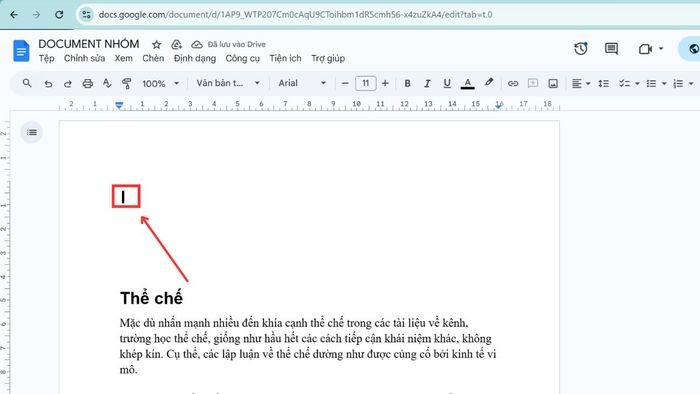Viewport: 700px width, 394px height.
Task: Click the search menus magnifier icon
Action: pyautogui.click(x=27, y=83)
